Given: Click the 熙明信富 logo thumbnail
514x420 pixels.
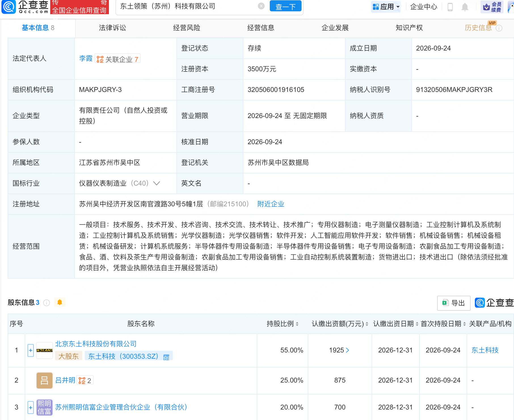Looking at the screenshot, I should point(45,408).
